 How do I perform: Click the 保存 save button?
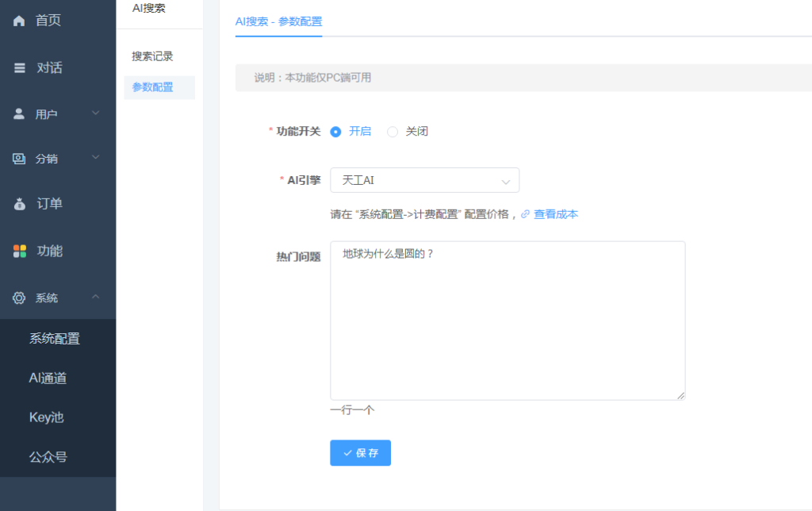pos(360,452)
